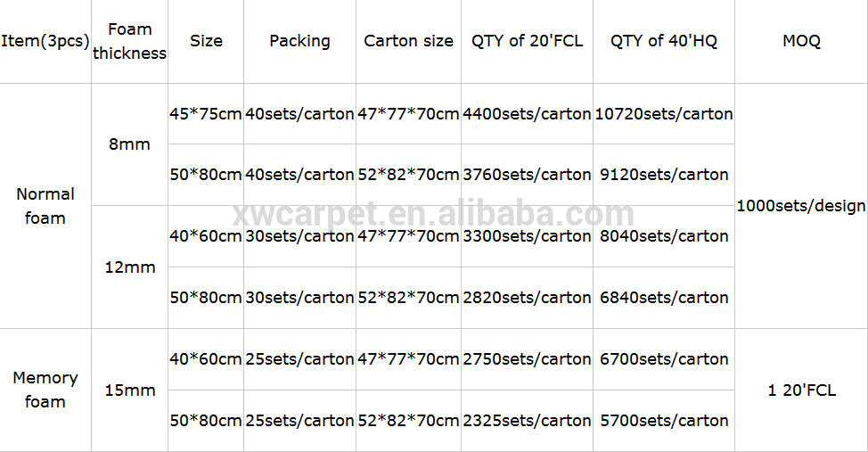The height and width of the screenshot is (452, 868).
Task: Select the 1000sets/design MOQ cell
Action: (x=801, y=206)
